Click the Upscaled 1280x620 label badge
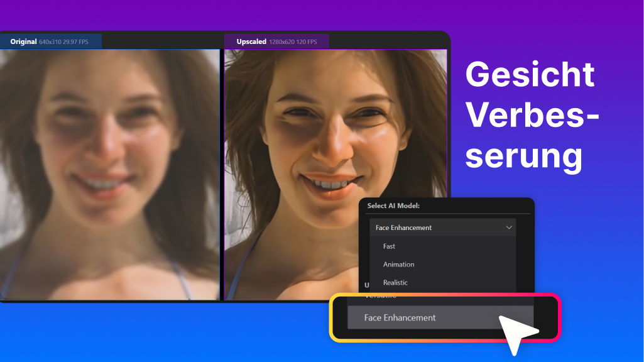 [275, 41]
